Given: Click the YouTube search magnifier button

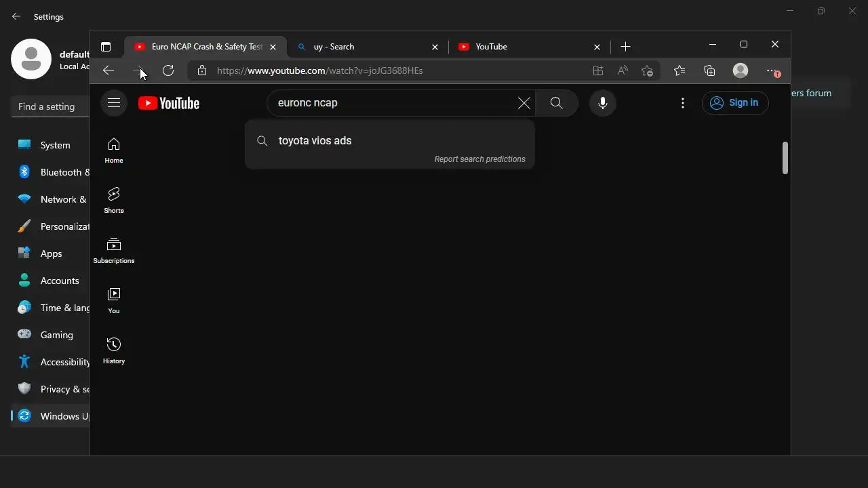Looking at the screenshot, I should coord(557,103).
